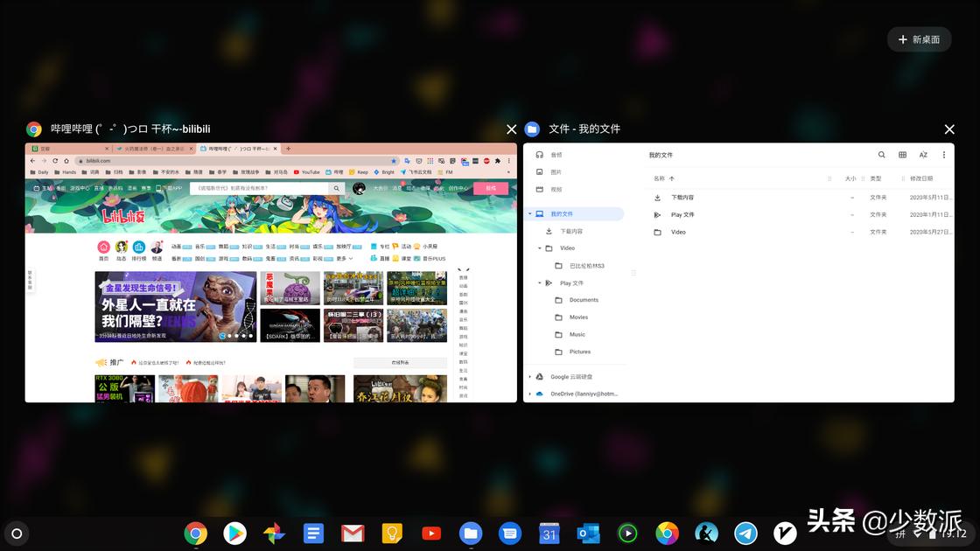Sort by 修改日期 column header
The height and width of the screenshot is (551, 980).
pos(921,178)
